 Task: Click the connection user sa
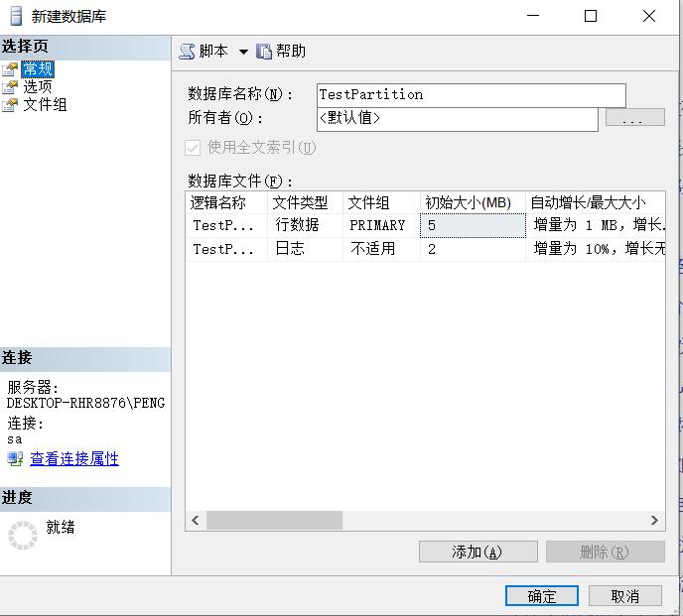(x=14, y=439)
